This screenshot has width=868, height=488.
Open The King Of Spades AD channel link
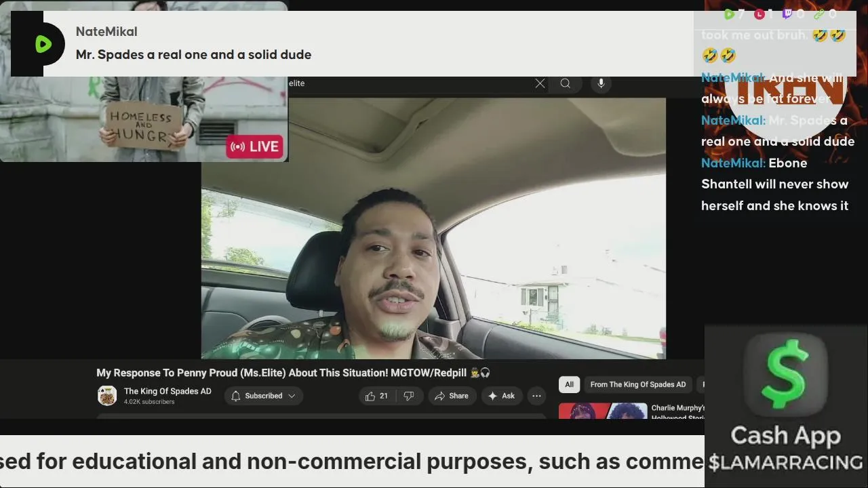pos(167,391)
